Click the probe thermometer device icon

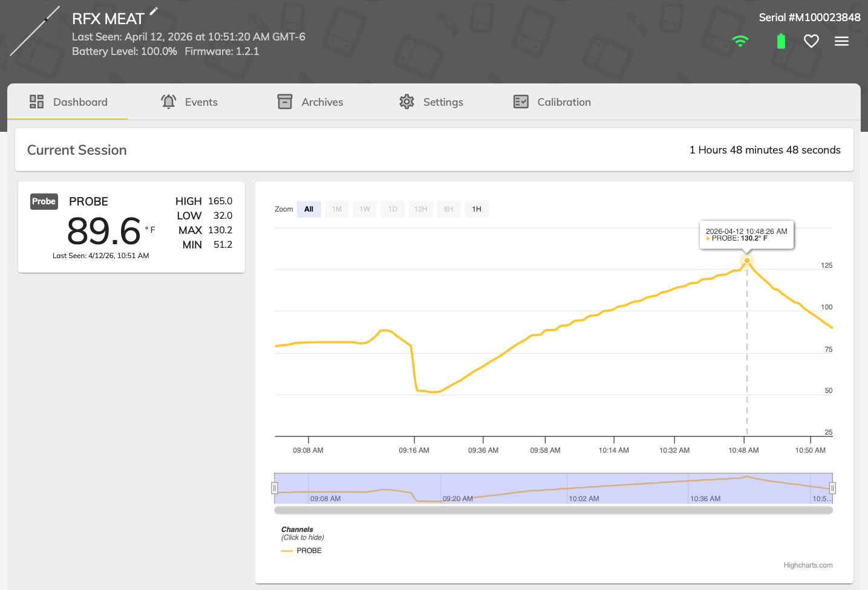(x=35, y=31)
